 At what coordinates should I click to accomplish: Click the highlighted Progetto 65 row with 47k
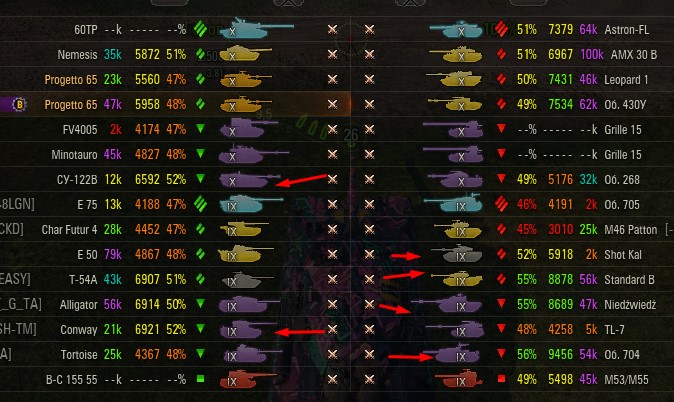[x=175, y=104]
